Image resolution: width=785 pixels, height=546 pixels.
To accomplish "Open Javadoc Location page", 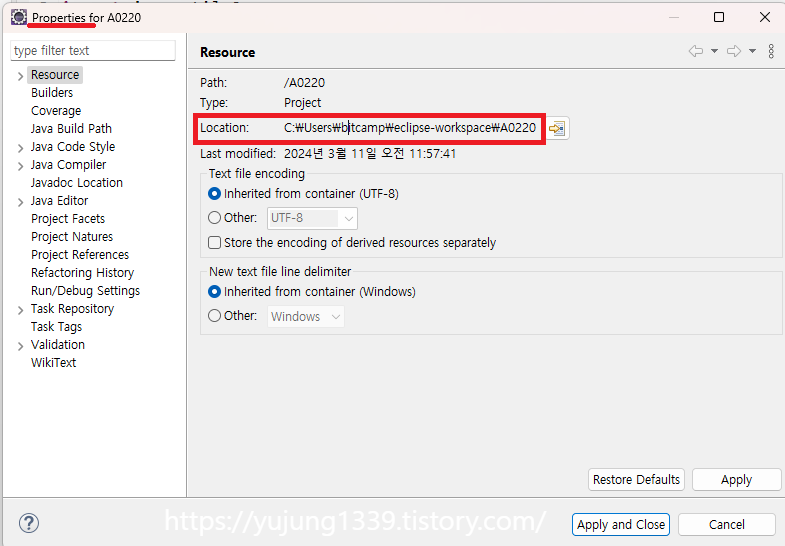I will 77,183.
